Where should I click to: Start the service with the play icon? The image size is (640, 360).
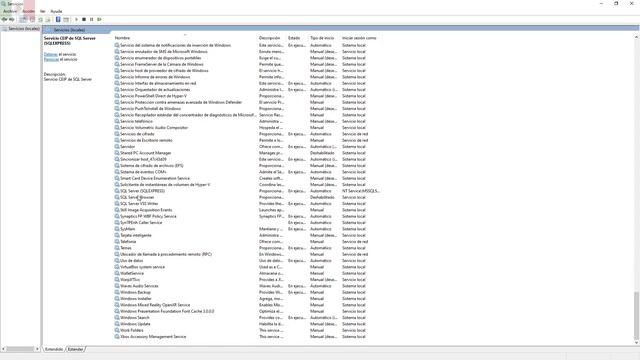coord(76,19)
